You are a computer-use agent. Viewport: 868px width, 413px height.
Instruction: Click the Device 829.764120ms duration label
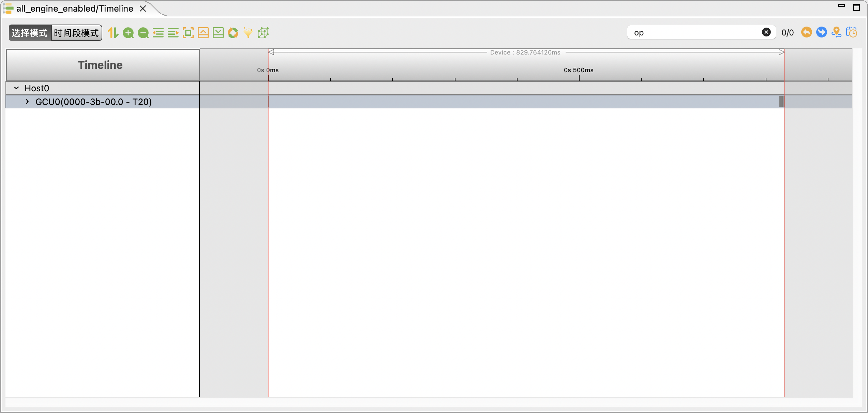coord(525,52)
